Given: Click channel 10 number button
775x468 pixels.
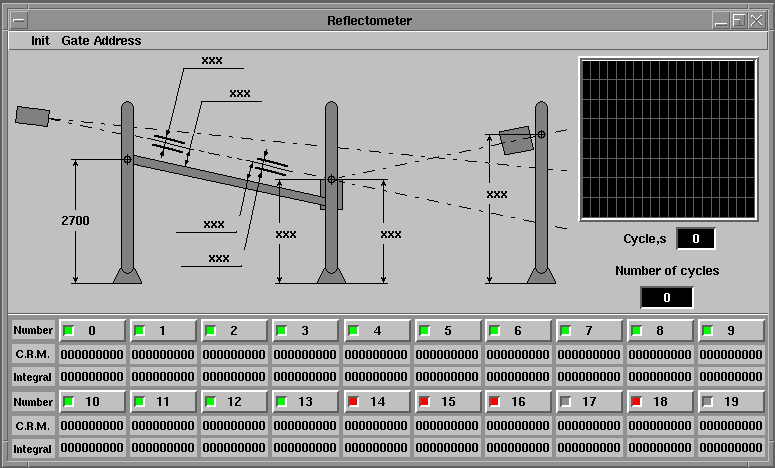Looking at the screenshot, I should coord(92,401).
